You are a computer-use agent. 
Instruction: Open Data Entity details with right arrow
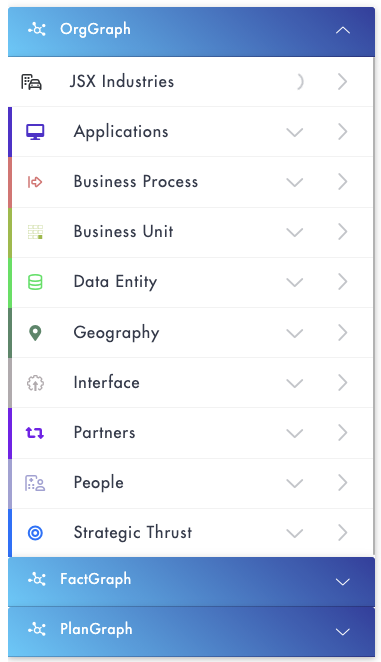coord(343,282)
